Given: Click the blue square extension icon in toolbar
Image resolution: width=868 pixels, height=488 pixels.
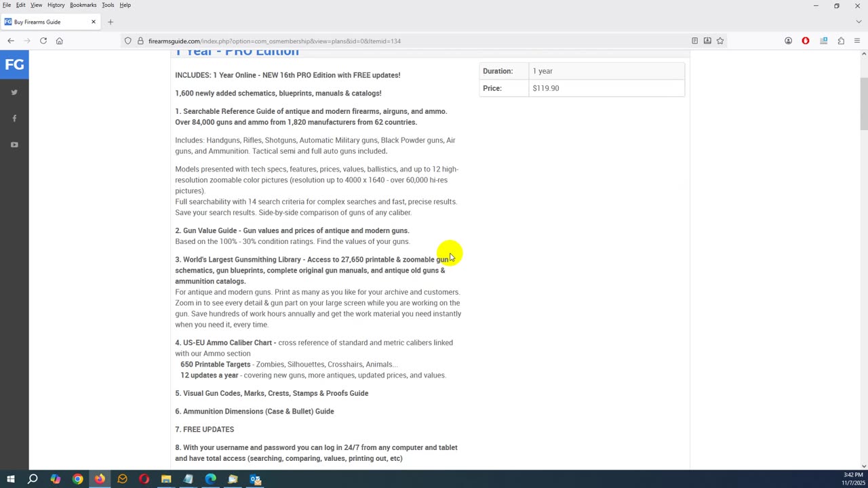Looking at the screenshot, I should pyautogui.click(x=823, y=41).
